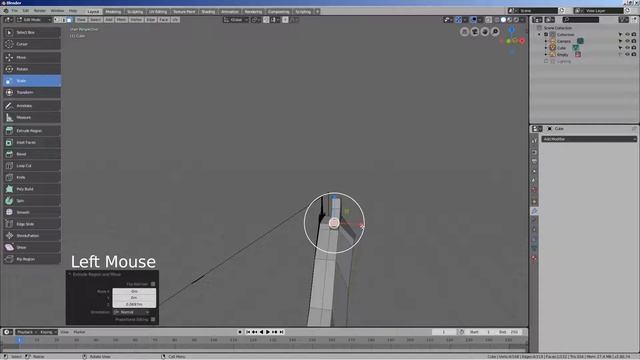
Task: Click the zoom magnifier viewport navigation icon
Action: pyautogui.click(x=495, y=32)
